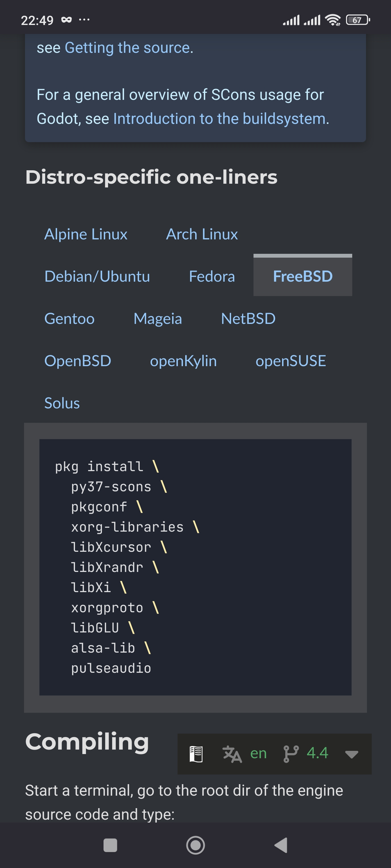391x868 pixels.
Task: Tap the battery indicator in status bar
Action: pyautogui.click(x=358, y=20)
